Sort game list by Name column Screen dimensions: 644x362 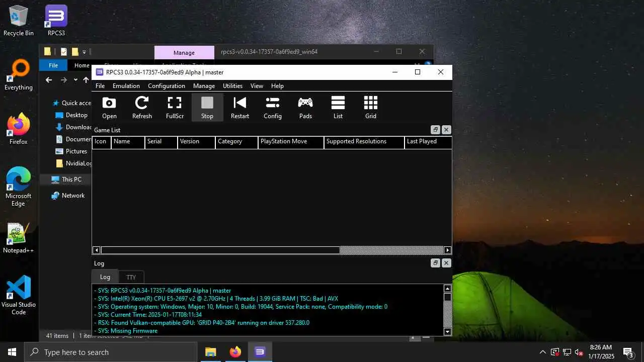(128, 142)
